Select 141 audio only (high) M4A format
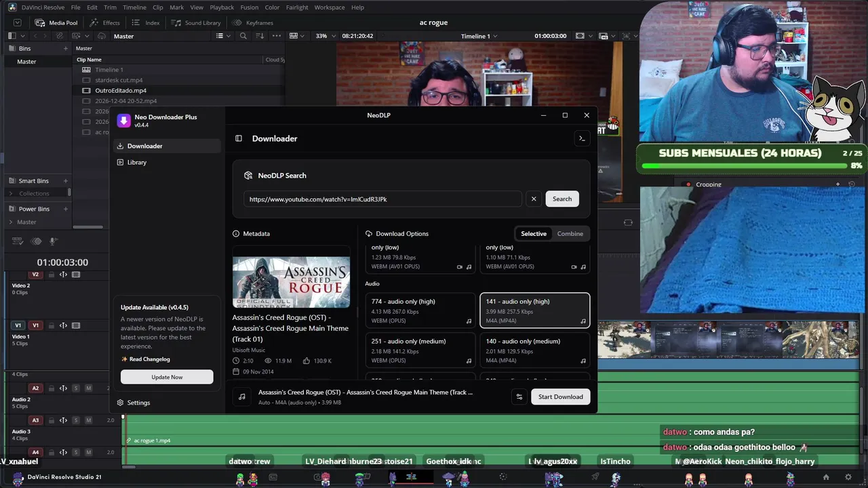 [535, 310]
